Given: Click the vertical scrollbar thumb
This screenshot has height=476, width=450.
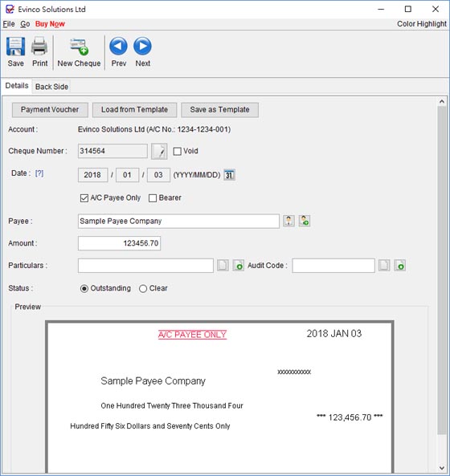Looking at the screenshot, I should [442, 271].
